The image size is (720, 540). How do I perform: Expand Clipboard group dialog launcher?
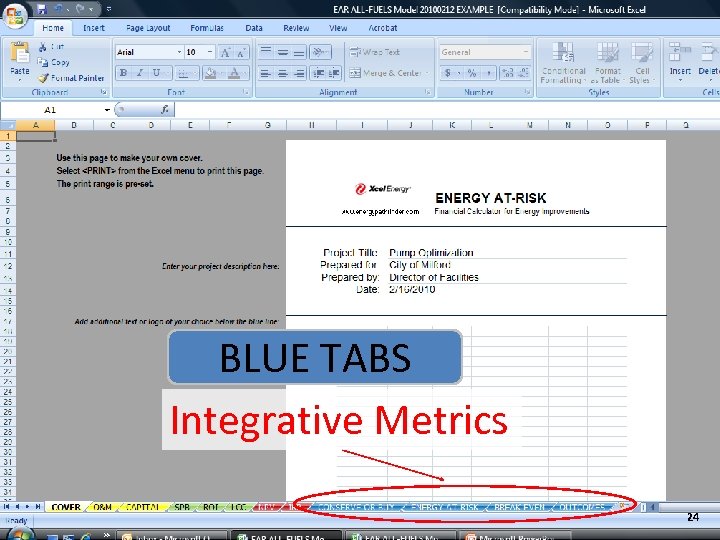tap(104, 92)
